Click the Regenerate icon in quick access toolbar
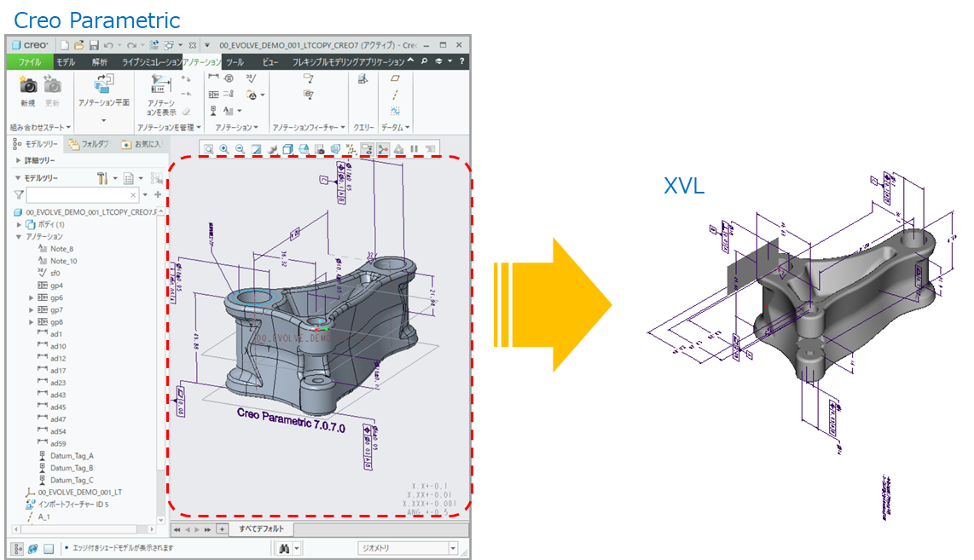The width and height of the screenshot is (974, 560). click(x=154, y=45)
